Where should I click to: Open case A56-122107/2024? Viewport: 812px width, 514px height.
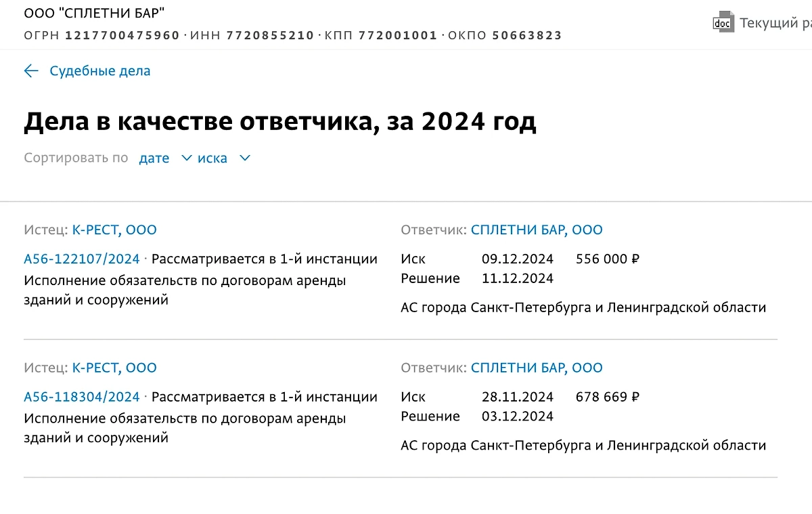pyautogui.click(x=81, y=259)
